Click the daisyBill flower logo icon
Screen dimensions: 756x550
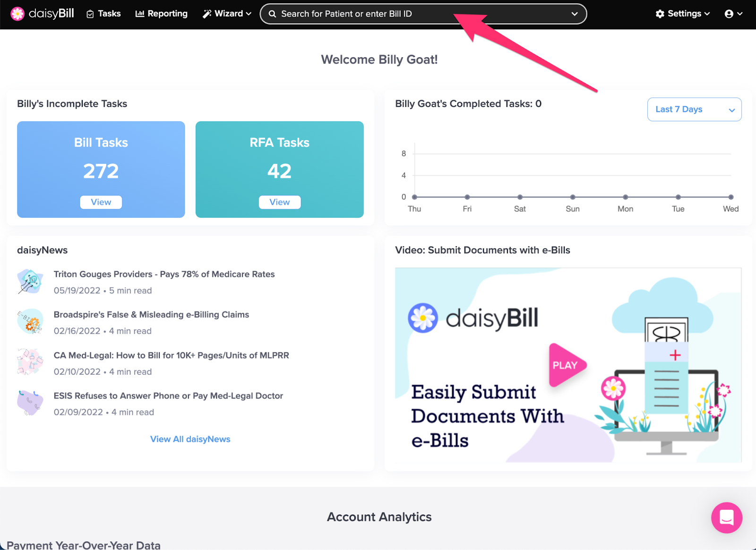pos(17,14)
